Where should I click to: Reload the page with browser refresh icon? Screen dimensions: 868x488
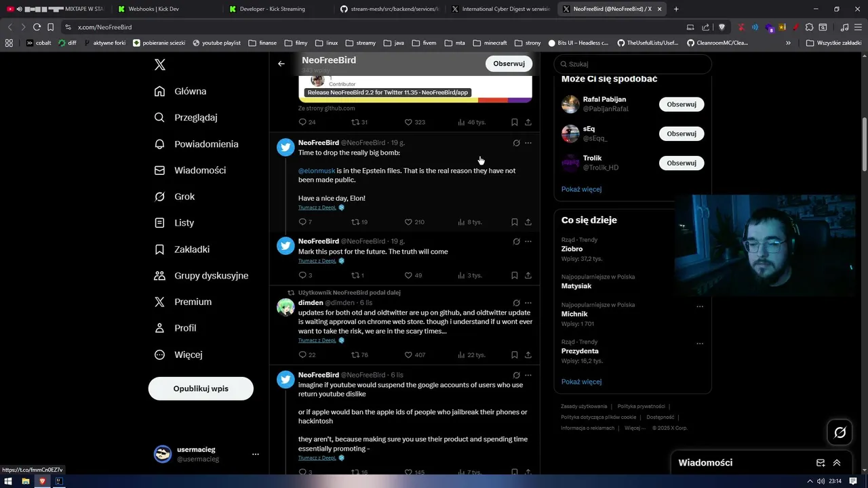coord(37,27)
